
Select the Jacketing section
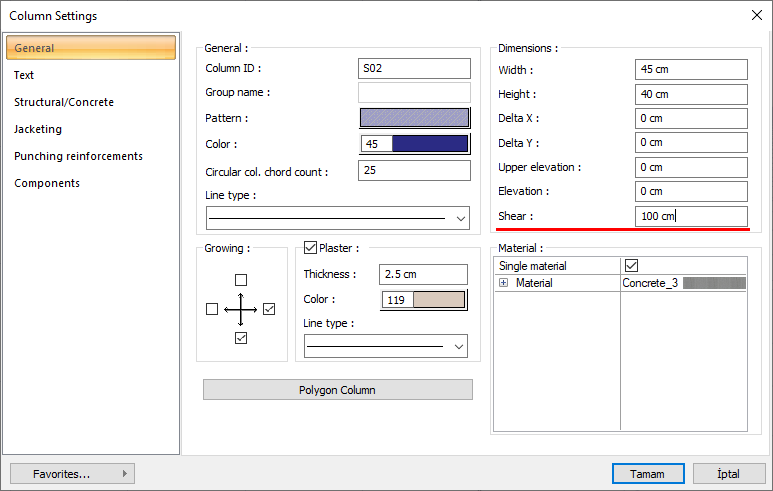38,129
